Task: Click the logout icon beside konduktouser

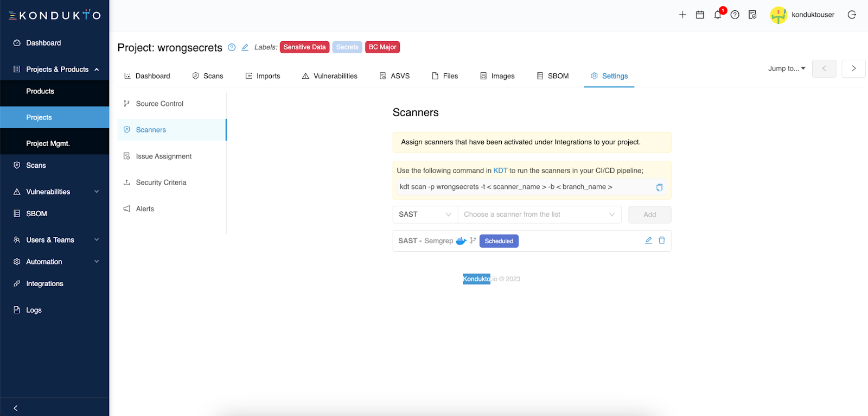Action: click(852, 15)
